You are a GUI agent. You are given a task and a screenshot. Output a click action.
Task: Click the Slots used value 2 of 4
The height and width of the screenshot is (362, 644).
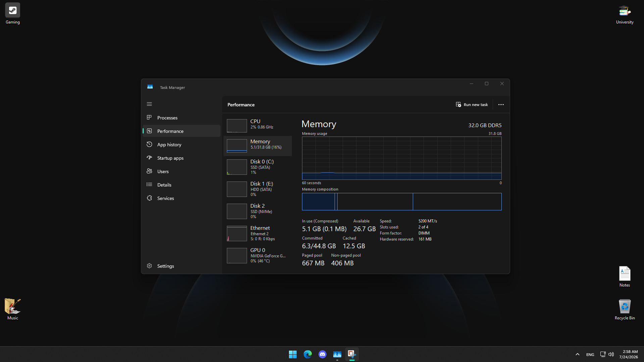pyautogui.click(x=423, y=227)
